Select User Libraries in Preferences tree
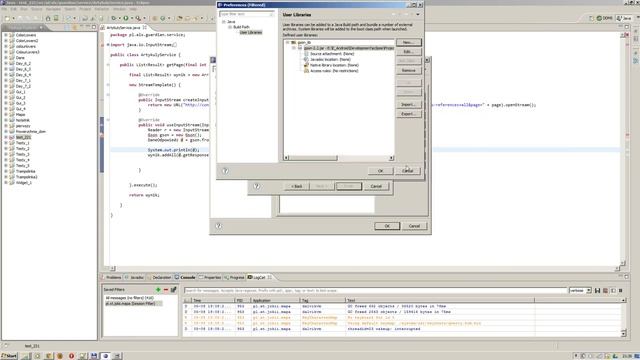 (x=251, y=33)
